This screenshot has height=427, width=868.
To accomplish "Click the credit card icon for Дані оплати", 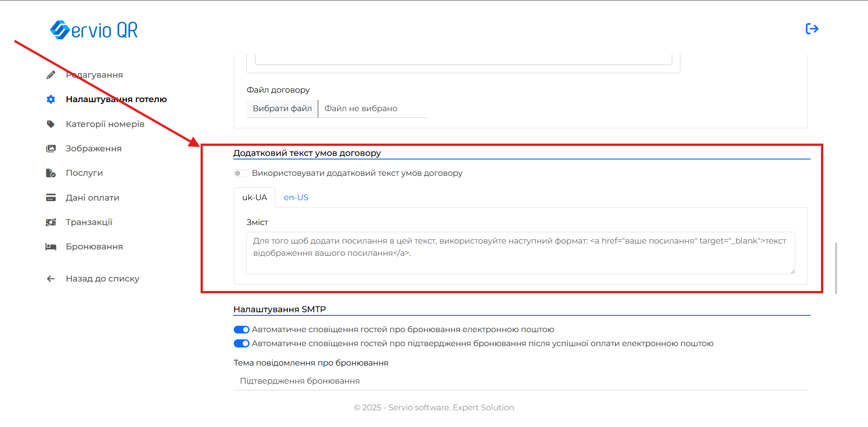I will [51, 198].
